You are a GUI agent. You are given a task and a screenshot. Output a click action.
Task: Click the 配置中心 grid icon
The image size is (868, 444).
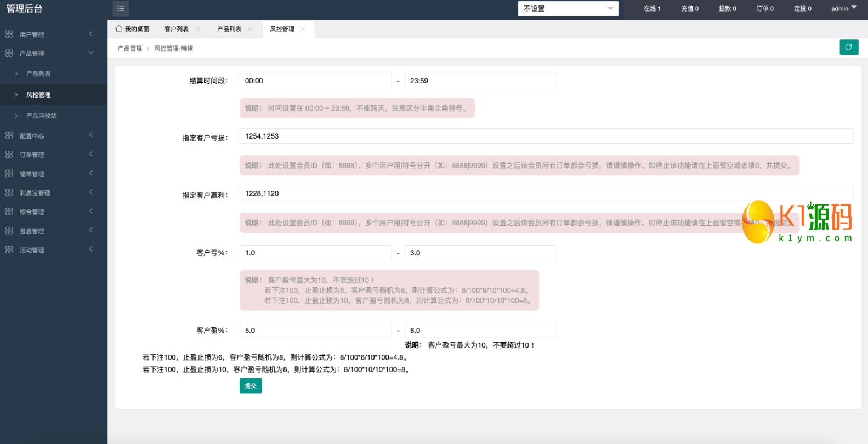(x=9, y=135)
